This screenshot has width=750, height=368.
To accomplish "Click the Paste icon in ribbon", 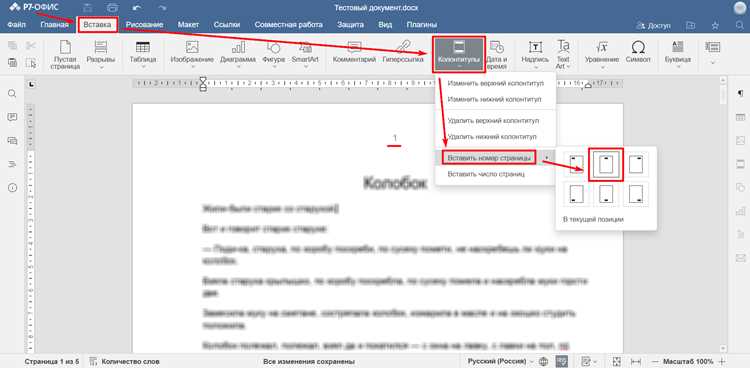I will pyautogui.click(x=12, y=63).
